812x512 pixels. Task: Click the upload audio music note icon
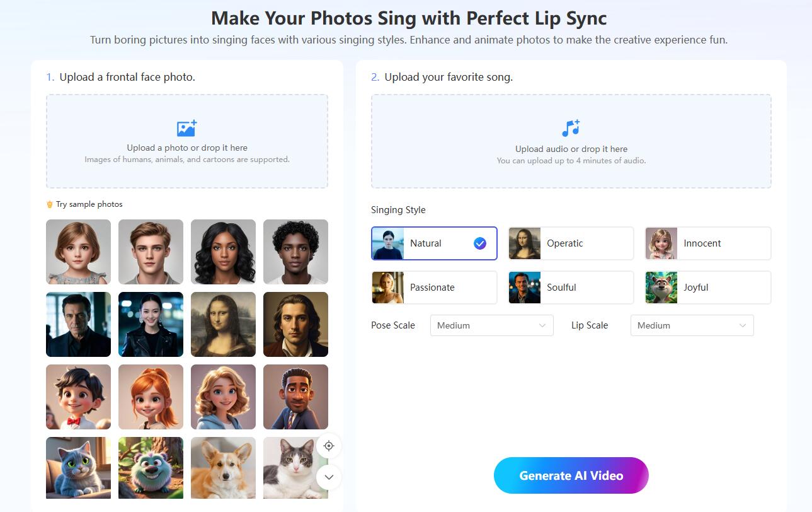point(571,128)
